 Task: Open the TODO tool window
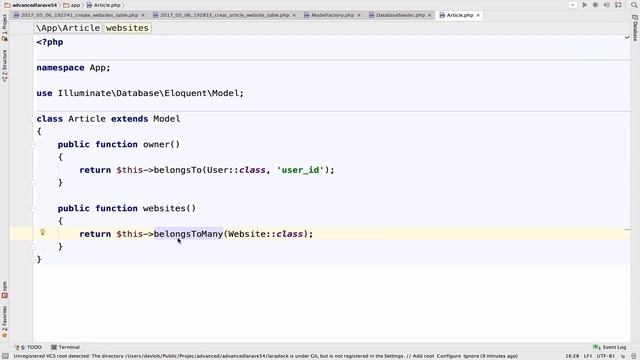[29, 347]
